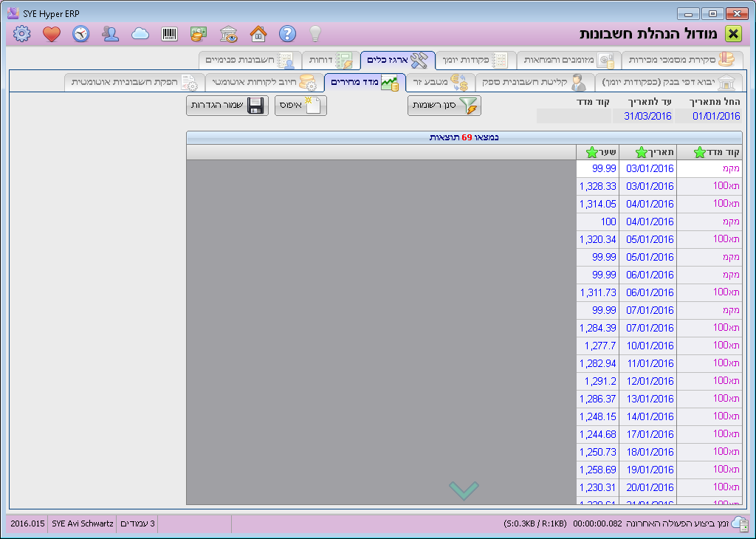
Task: Click version 2016.015 in status bar
Action: [27, 523]
